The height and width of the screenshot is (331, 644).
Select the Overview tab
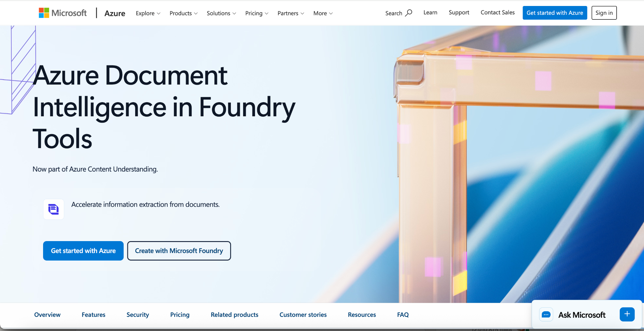coord(47,315)
